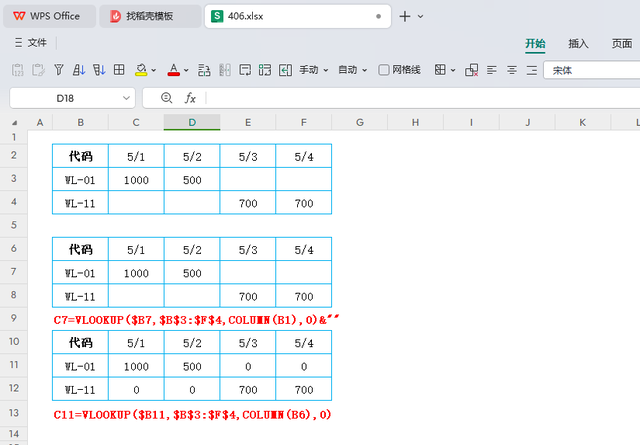Select column D header
Viewport: 640px width, 445px height.
click(x=192, y=122)
